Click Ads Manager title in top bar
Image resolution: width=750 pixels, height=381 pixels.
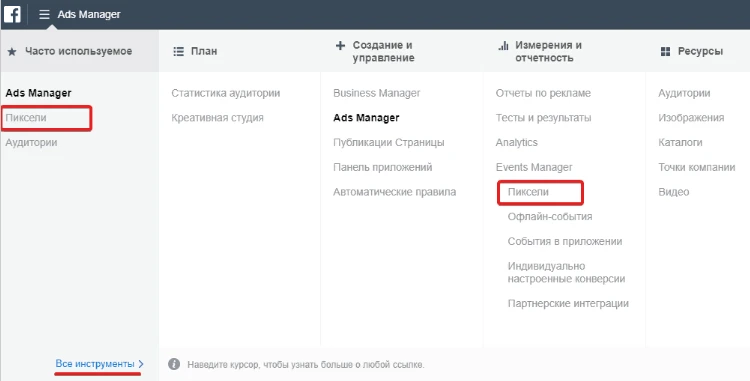point(89,15)
